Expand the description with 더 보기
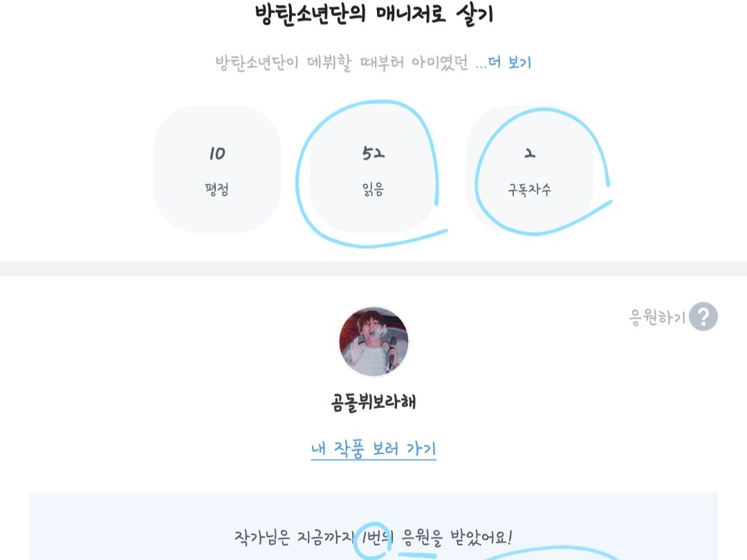Image resolution: width=747 pixels, height=560 pixels. [x=510, y=63]
